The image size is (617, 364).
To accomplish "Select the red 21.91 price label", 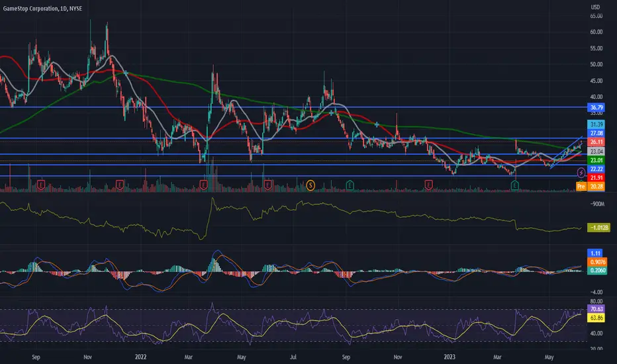I will point(596,178).
